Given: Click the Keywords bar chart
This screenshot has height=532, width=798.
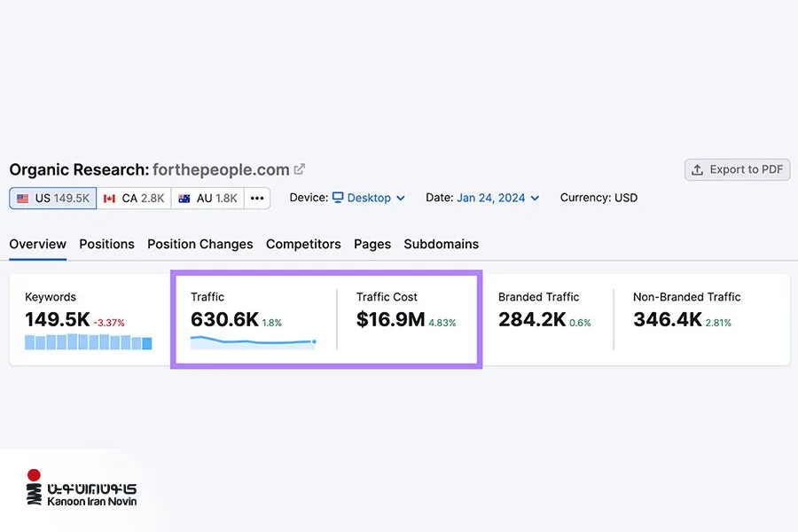Looking at the screenshot, I should [88, 341].
